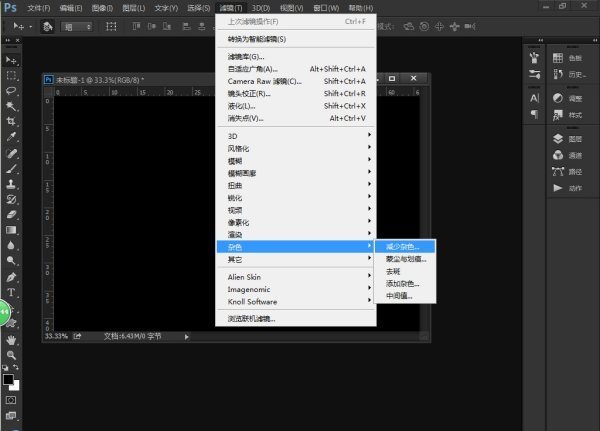Expand the Knoll Software submenu
Image resolution: width=600 pixels, height=431 pixels.
(295, 301)
